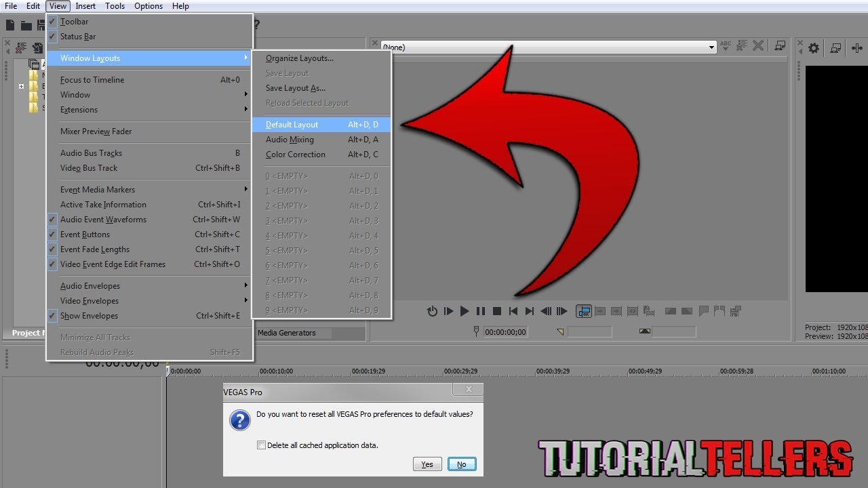The height and width of the screenshot is (488, 868).
Task: Expand the Event Media Markers submenu
Action: 149,190
